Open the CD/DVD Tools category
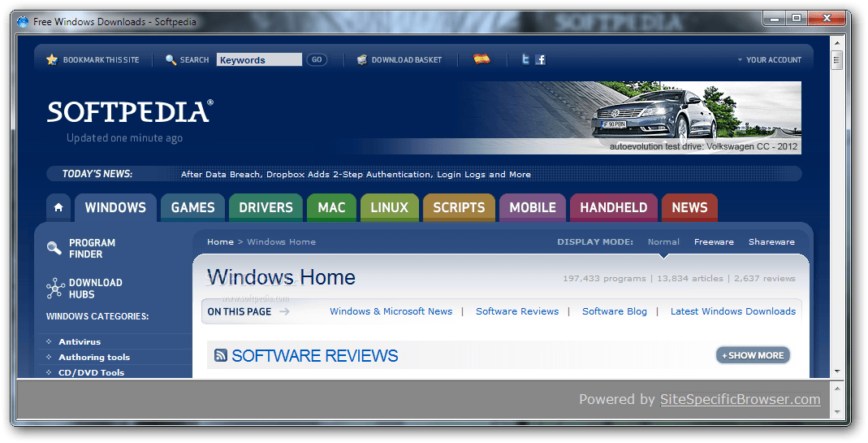This screenshot has height=443, width=868. [91, 372]
